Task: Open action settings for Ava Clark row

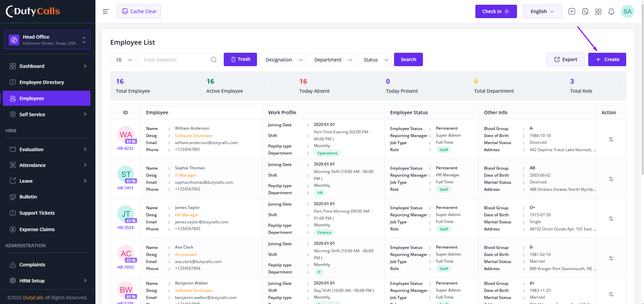Action: pos(611,258)
